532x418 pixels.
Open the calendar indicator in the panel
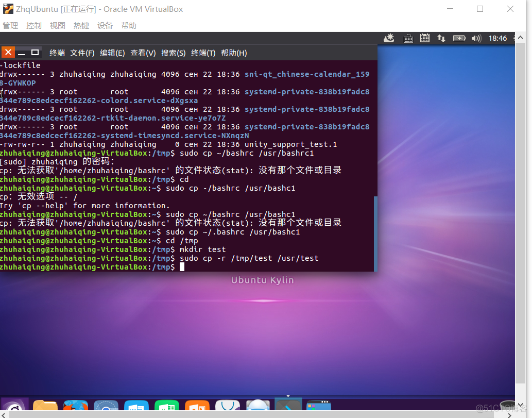425,38
